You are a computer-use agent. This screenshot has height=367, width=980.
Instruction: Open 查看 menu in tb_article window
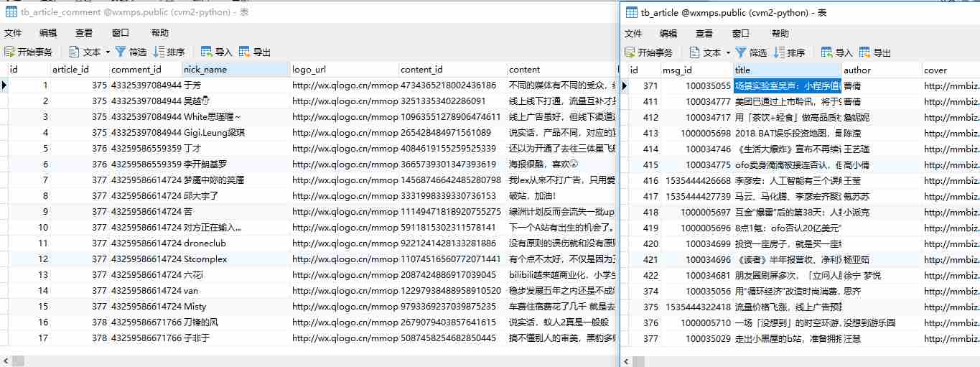[704, 34]
